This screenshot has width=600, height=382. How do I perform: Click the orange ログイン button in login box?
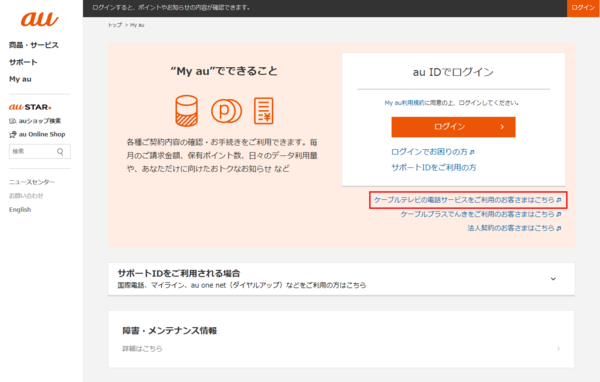point(453,127)
